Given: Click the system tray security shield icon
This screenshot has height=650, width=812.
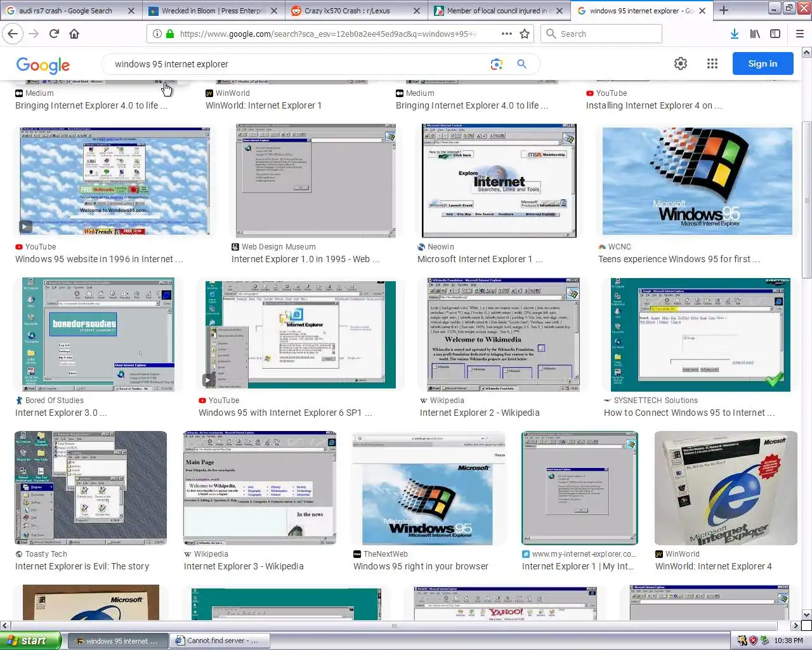Looking at the screenshot, I should pos(753,640).
